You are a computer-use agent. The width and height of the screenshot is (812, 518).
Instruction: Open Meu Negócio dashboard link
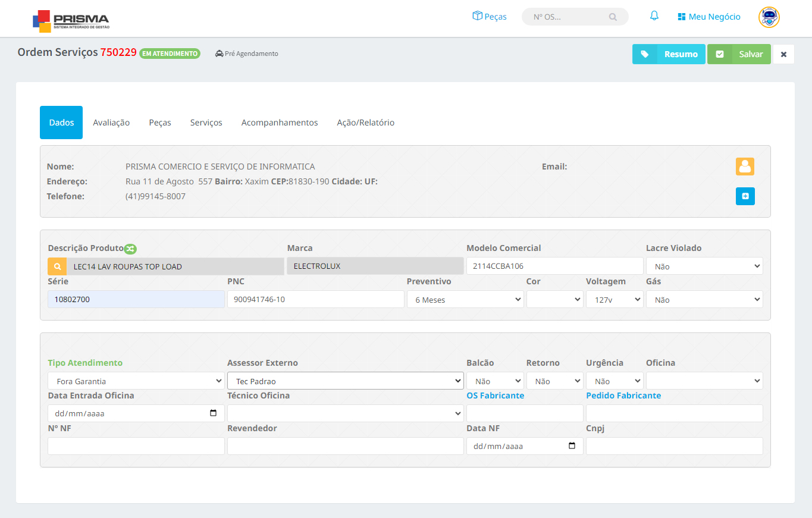(x=709, y=17)
